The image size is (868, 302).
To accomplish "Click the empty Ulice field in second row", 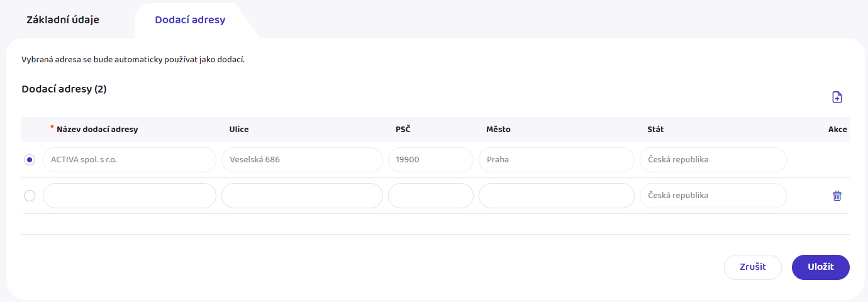I will pos(302,196).
